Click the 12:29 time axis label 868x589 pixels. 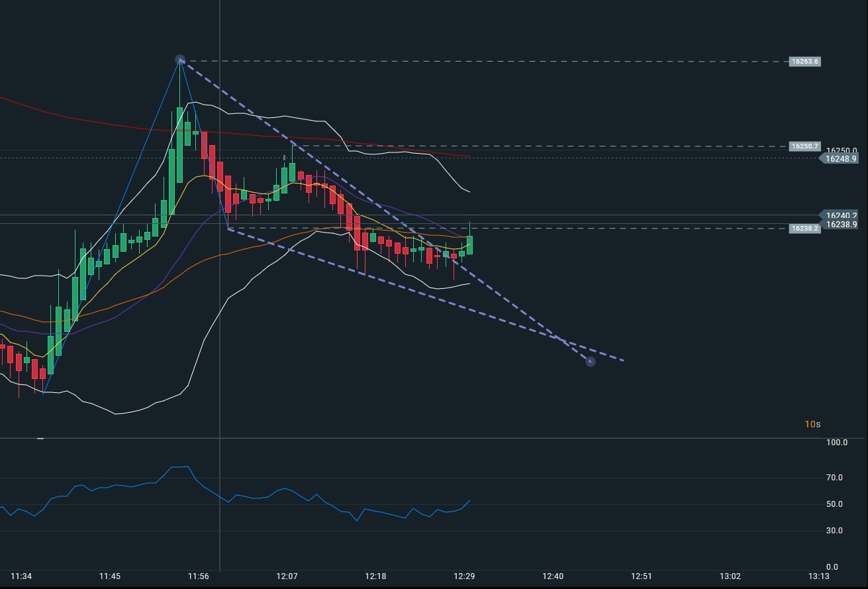(465, 576)
